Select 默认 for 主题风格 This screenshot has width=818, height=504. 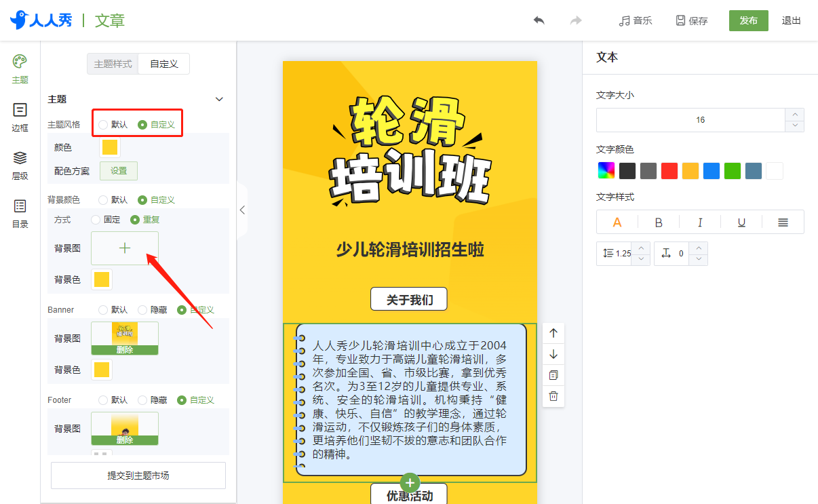coord(113,124)
